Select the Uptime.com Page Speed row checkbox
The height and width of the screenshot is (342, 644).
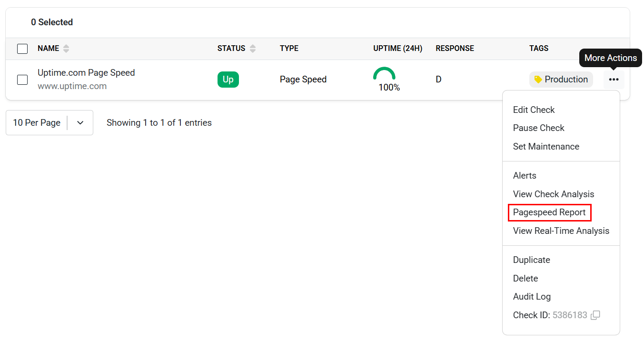click(22, 80)
